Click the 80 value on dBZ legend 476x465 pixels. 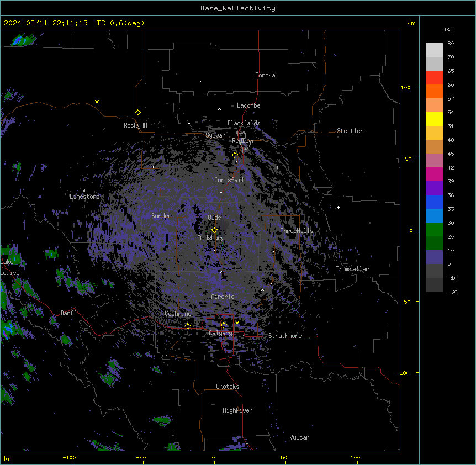[451, 43]
